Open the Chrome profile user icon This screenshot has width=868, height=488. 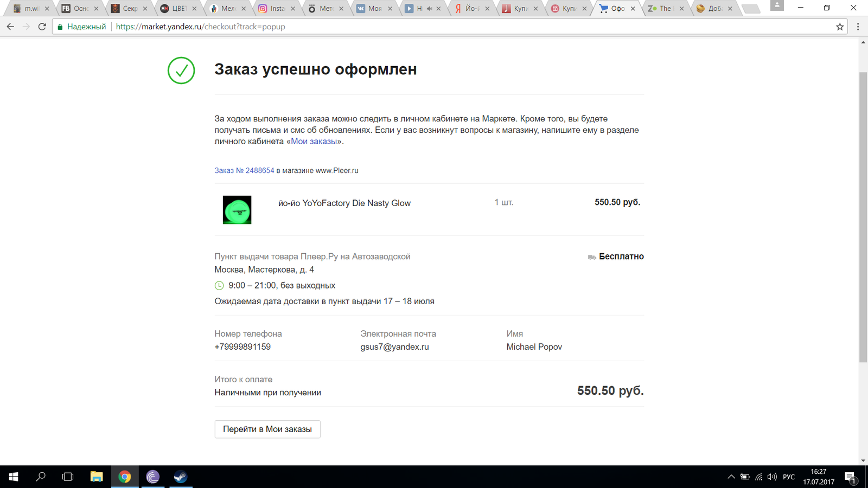pyautogui.click(x=777, y=5)
